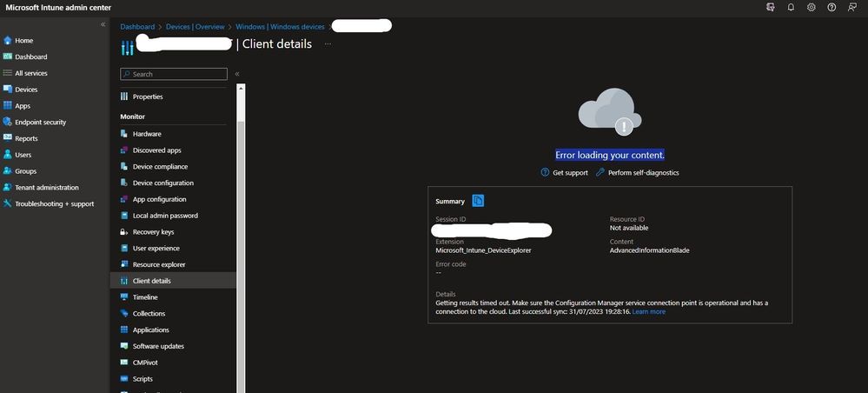This screenshot has height=393, width=868.
Task: Collapse the device menu with double chevron
Action: pos(237,74)
